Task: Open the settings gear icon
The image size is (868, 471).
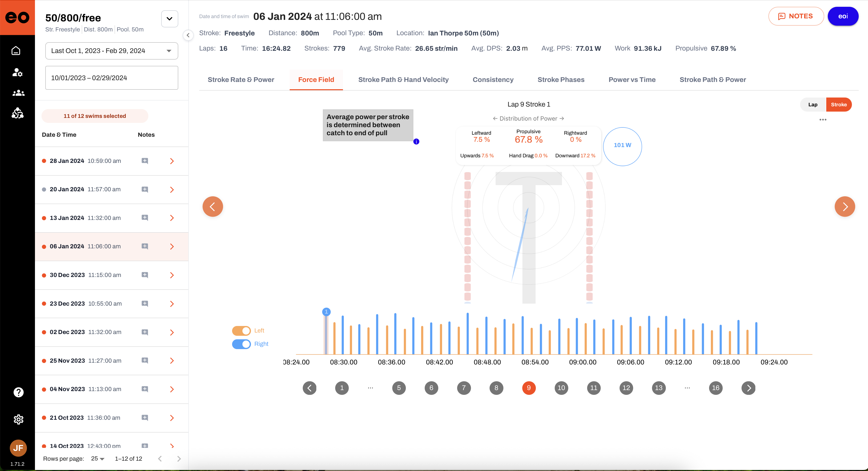Action: coord(18,419)
